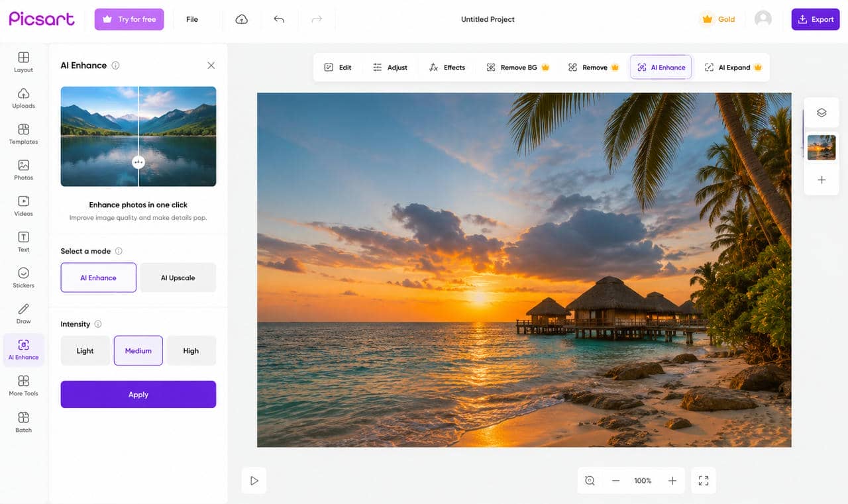Redo the last undone action

click(x=317, y=19)
